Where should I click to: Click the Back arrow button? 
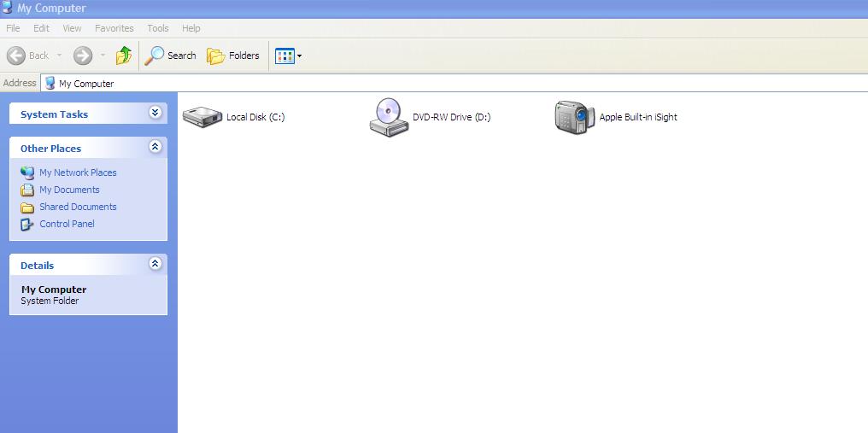click(16, 56)
